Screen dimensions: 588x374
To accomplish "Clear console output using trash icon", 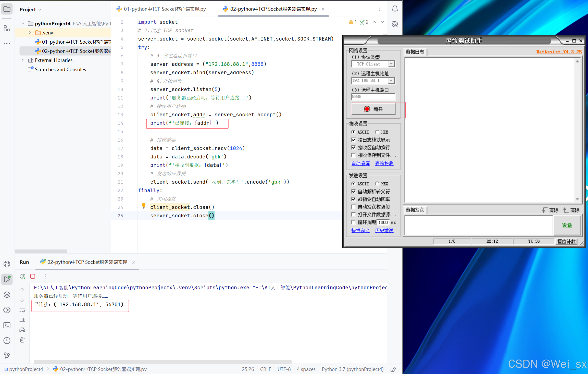I will pos(22,340).
